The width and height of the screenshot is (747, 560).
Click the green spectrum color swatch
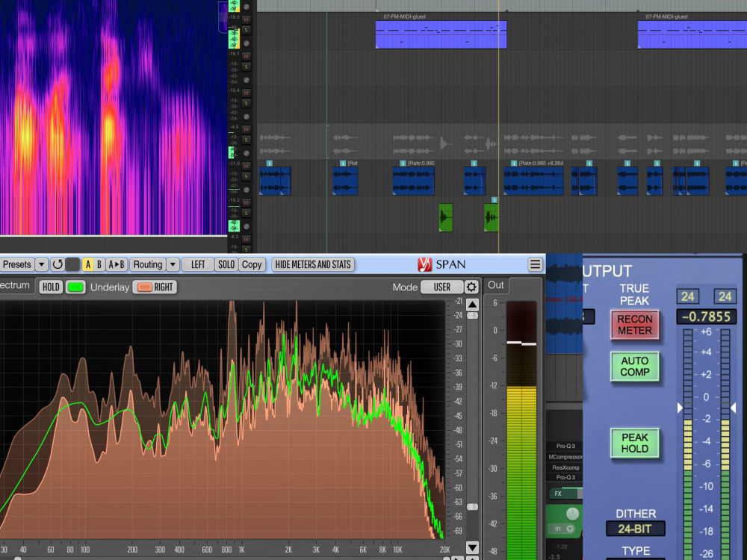[x=75, y=287]
